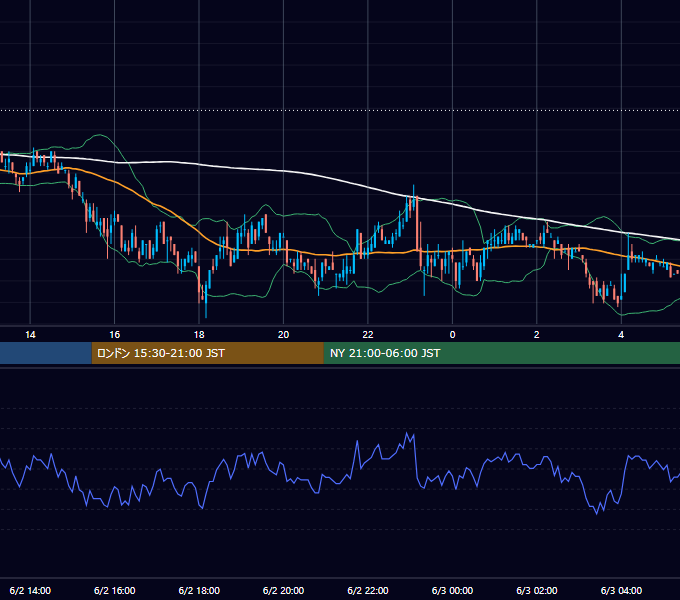Click the 6/2 16:00 label on indicator axis
Screen dimensions: 680x600
click(x=114, y=590)
